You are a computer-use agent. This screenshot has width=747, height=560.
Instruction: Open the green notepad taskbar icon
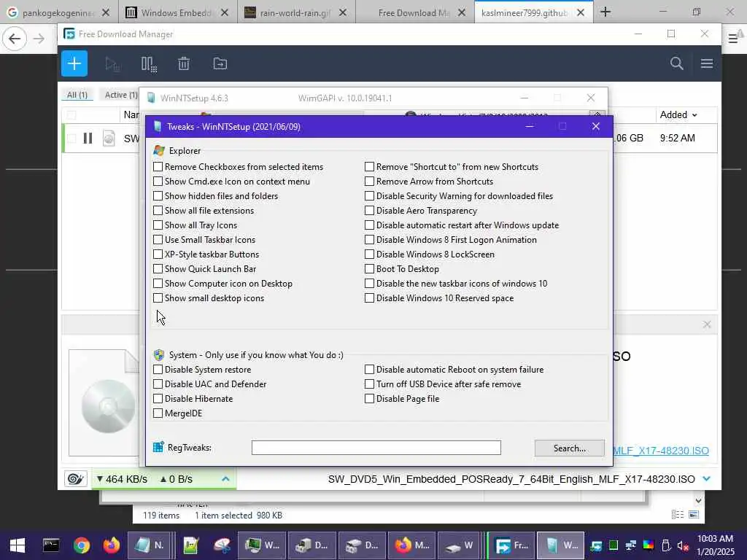point(191,545)
